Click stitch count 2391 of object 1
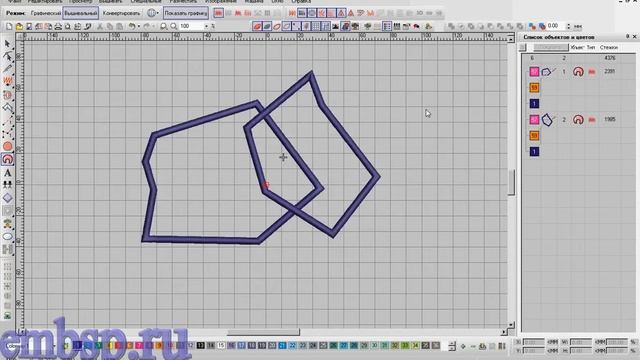This screenshot has height=360, width=640. (x=609, y=71)
